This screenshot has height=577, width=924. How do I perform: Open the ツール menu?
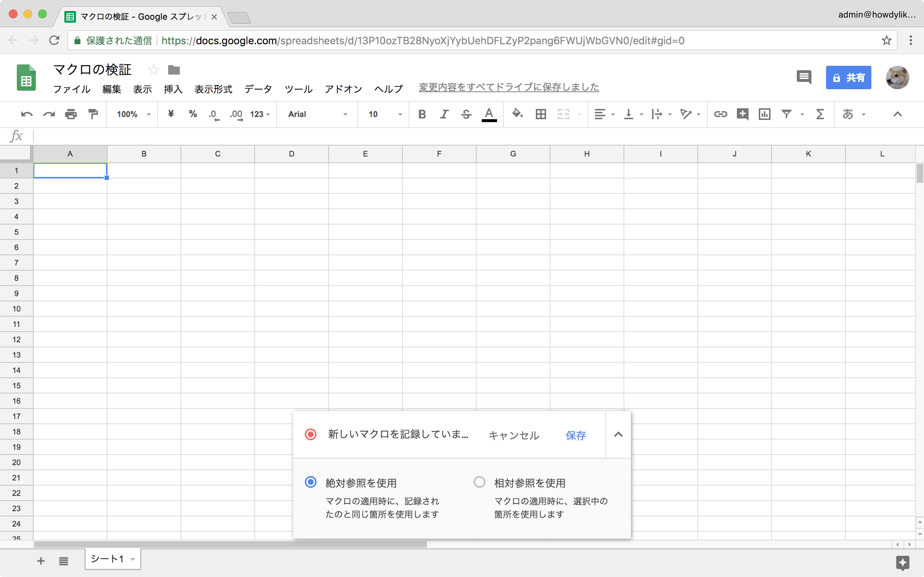(299, 89)
